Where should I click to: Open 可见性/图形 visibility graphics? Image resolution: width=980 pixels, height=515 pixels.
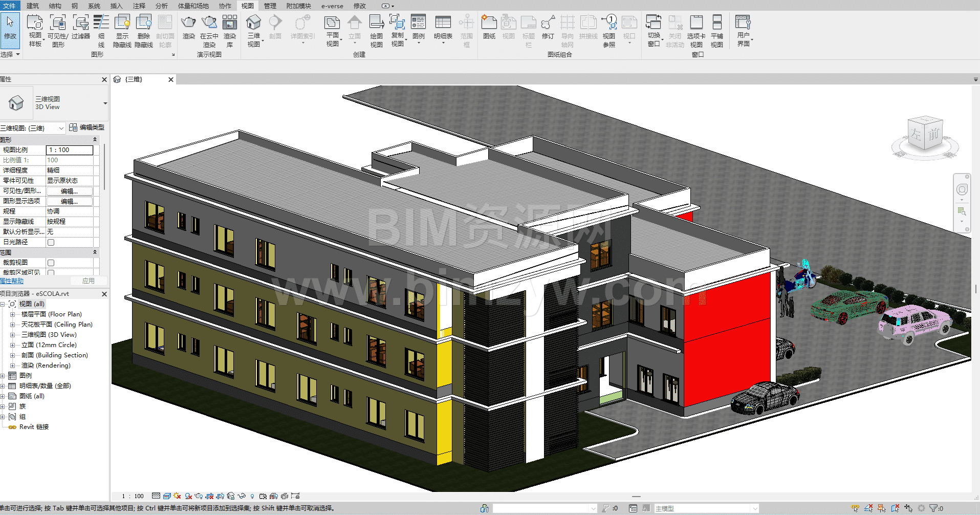coord(58,30)
